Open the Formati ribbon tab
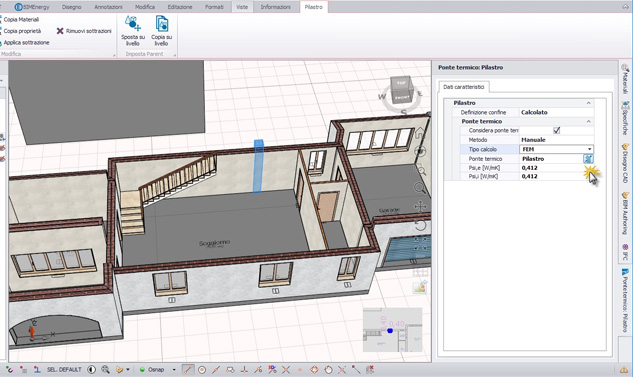Screen dimensions: 633x377 point(214,7)
